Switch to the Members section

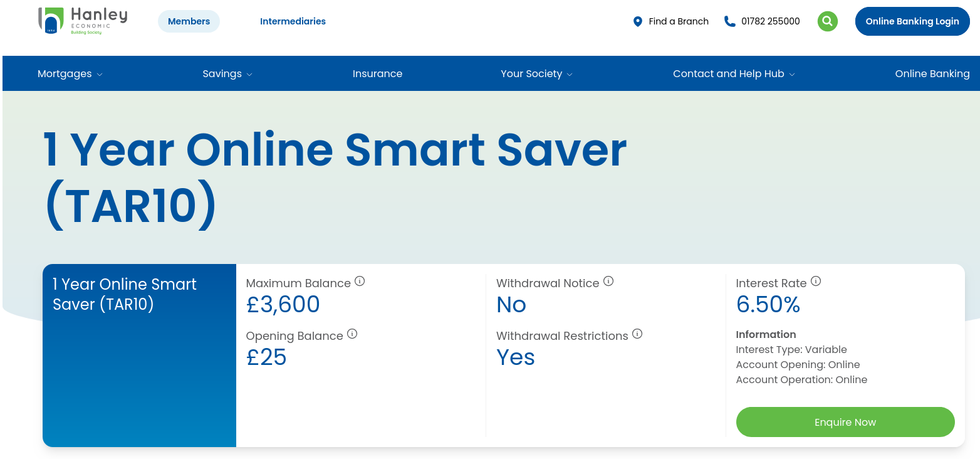click(x=189, y=21)
